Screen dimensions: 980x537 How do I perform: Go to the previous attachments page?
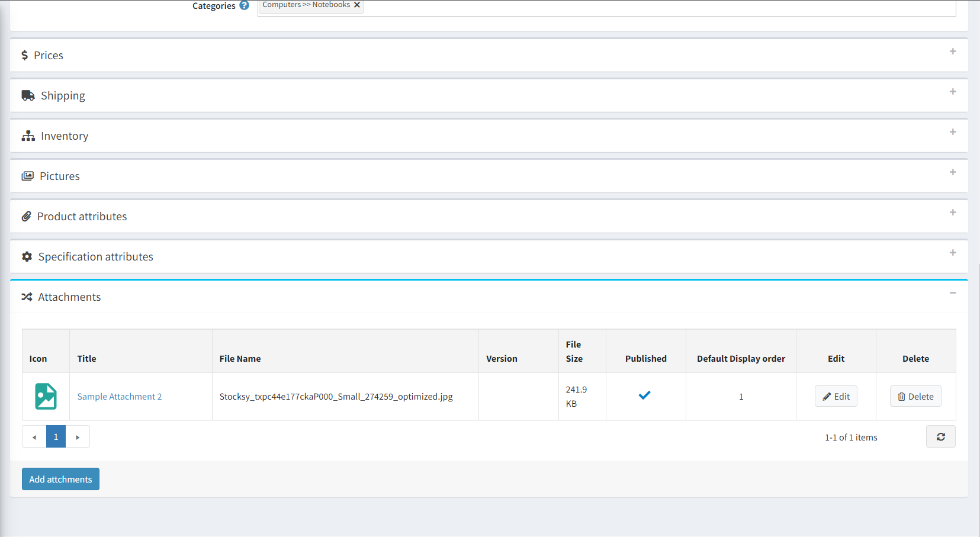click(x=34, y=437)
